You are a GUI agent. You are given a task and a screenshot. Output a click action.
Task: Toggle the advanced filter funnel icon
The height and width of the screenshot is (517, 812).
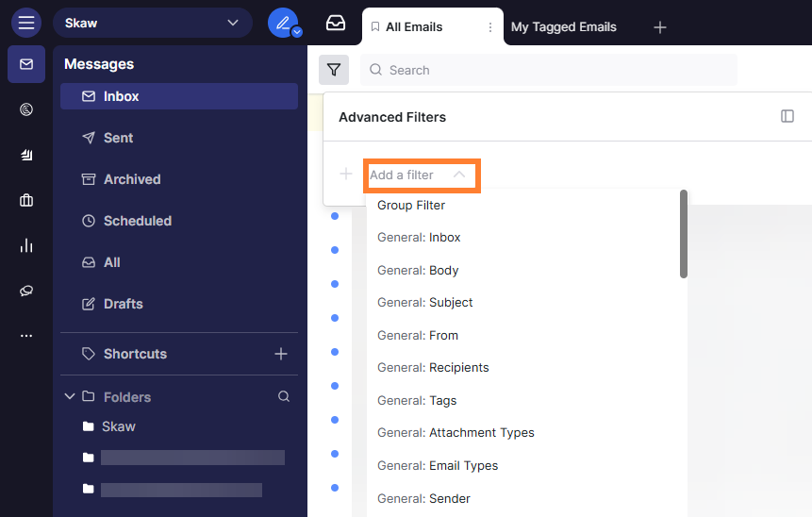pos(334,70)
